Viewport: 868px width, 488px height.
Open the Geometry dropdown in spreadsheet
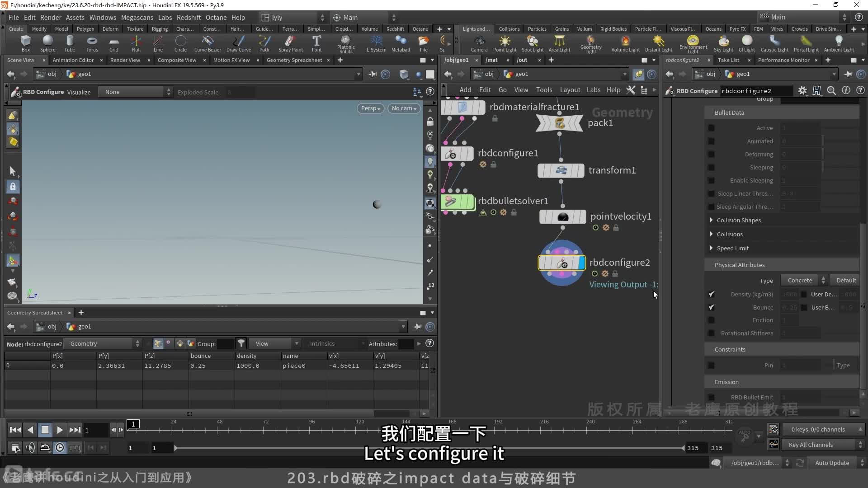103,344
